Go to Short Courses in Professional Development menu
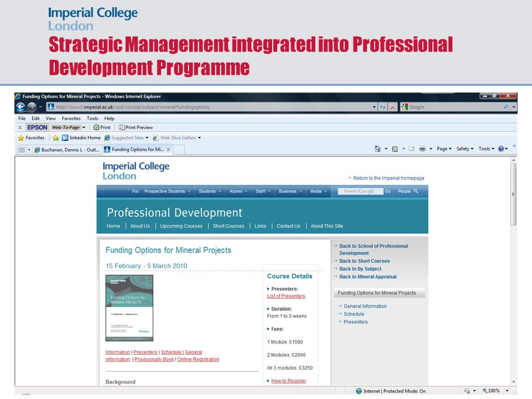This screenshot has width=532, height=399. pos(228,226)
